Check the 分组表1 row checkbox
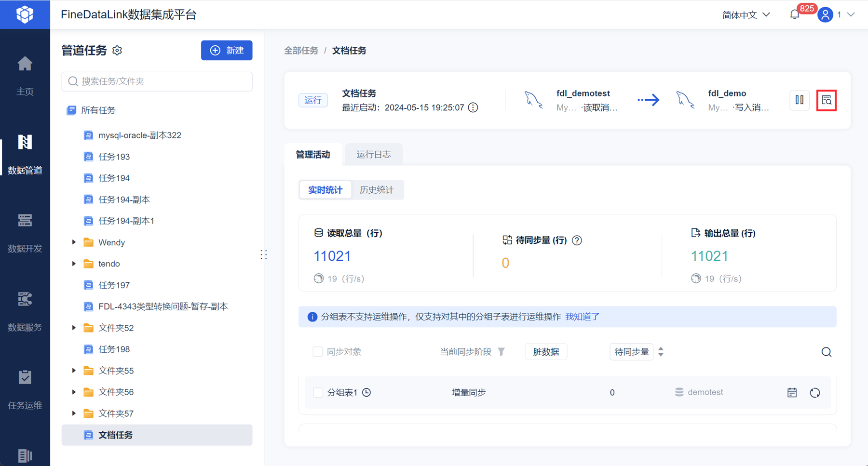868x466 pixels. coord(318,393)
